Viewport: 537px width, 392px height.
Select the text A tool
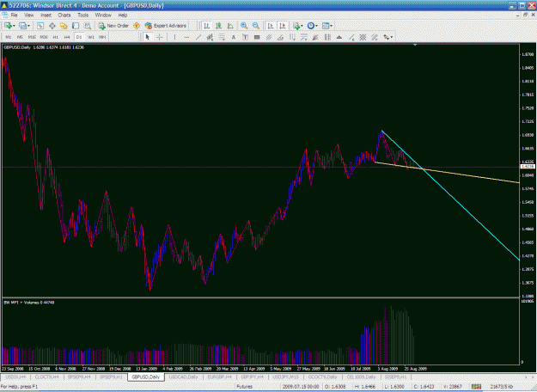[x=234, y=37]
